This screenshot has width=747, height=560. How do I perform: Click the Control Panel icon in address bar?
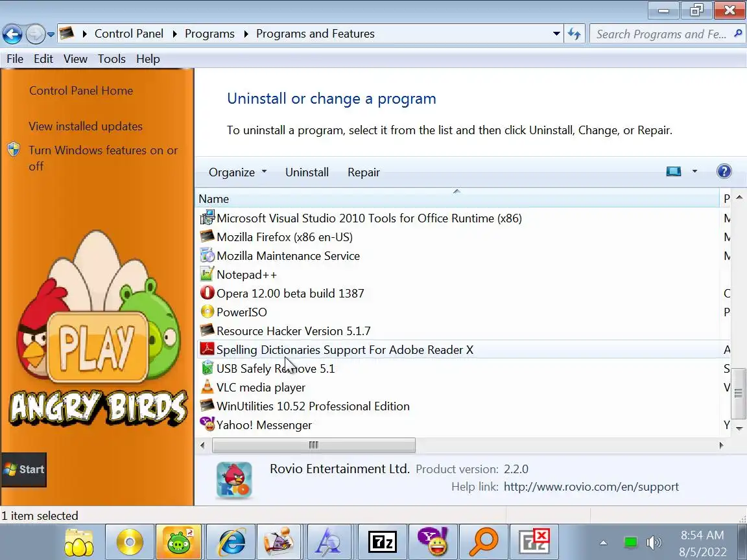67,33
